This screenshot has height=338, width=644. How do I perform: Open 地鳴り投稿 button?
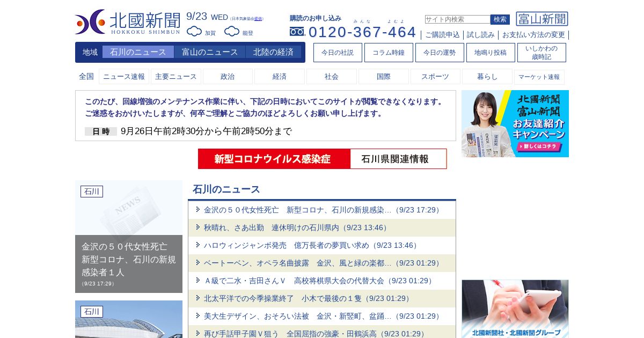[491, 53]
